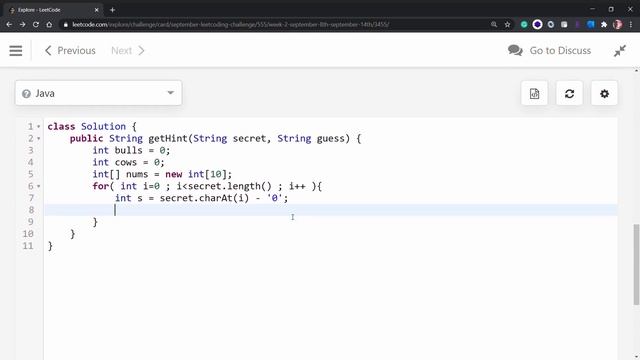This screenshot has height=360, width=640.
Task: Open Go to Discuss link
Action: click(x=549, y=51)
